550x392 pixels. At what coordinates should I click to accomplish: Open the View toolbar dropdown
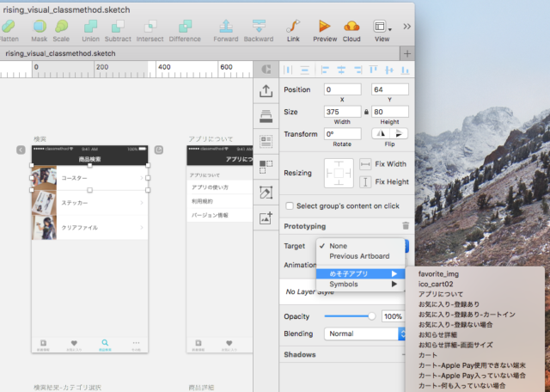click(382, 27)
